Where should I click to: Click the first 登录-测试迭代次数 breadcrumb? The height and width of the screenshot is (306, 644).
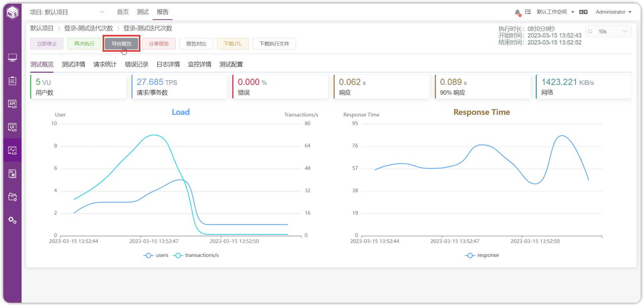[x=89, y=28]
